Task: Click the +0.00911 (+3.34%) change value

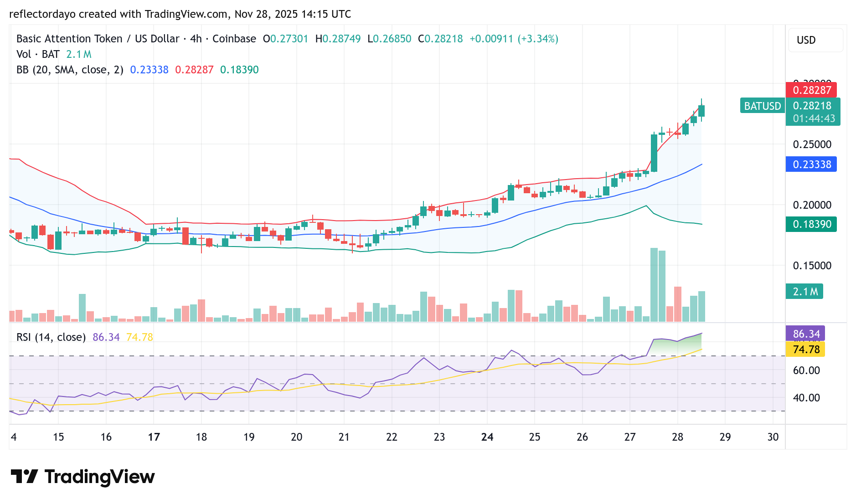Action: 514,39
